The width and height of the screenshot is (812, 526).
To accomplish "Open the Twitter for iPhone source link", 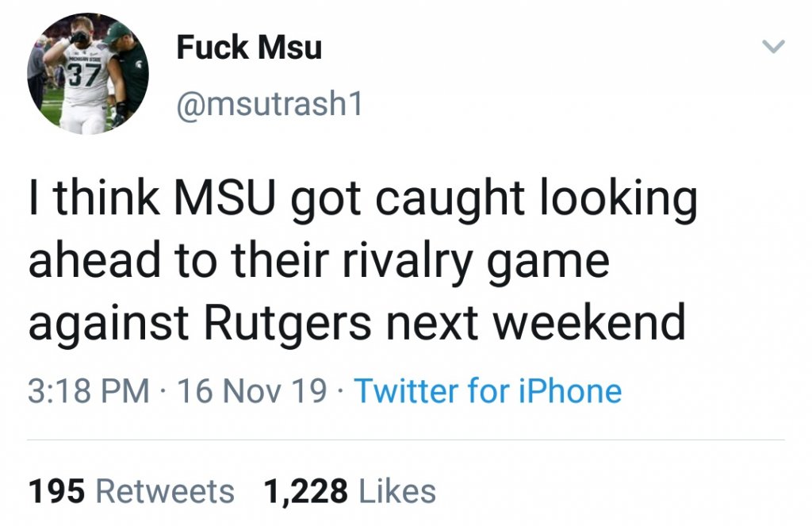I will pos(487,391).
